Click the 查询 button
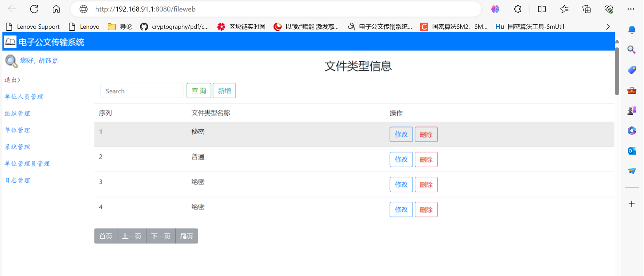Screen dimensions: 644x276 [x=199, y=91]
